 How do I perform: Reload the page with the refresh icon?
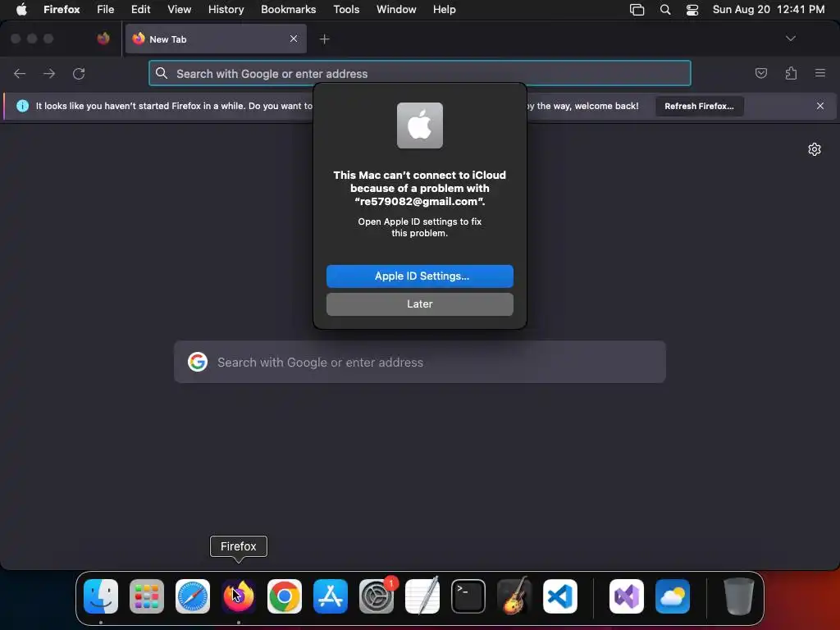click(79, 73)
